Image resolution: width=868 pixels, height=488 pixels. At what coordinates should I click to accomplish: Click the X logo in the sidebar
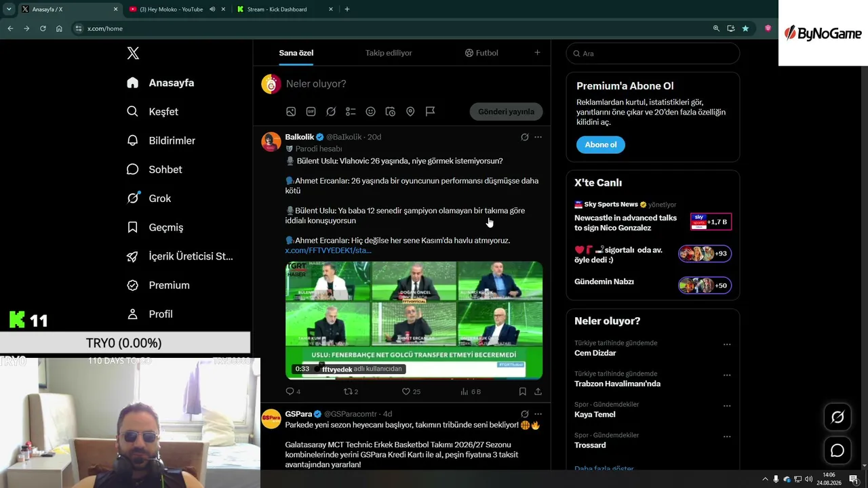133,54
